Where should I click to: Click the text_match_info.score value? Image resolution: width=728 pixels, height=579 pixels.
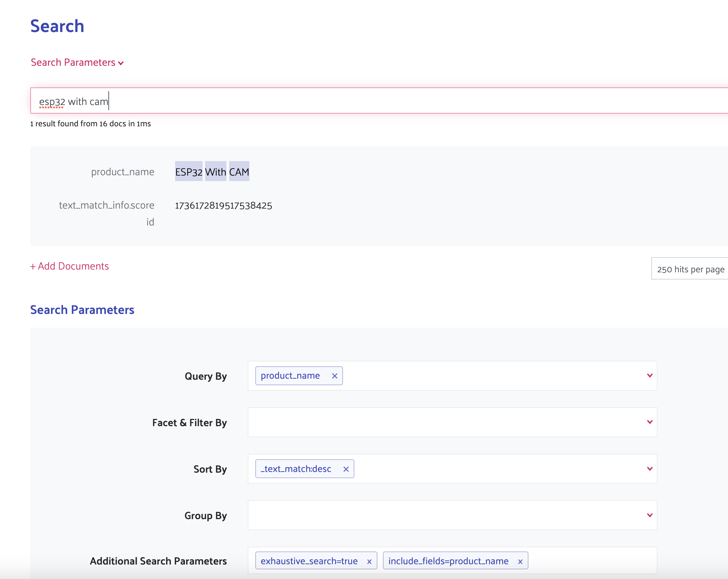pos(223,206)
